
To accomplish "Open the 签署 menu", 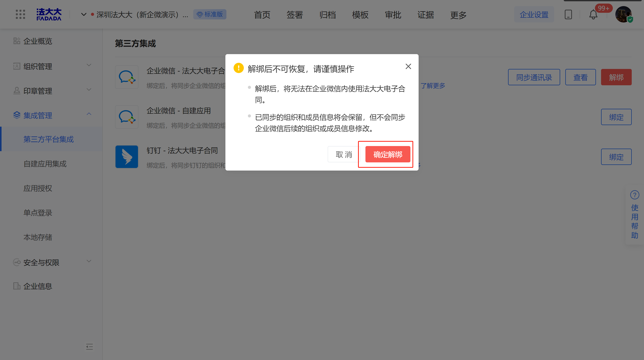I will (x=295, y=15).
